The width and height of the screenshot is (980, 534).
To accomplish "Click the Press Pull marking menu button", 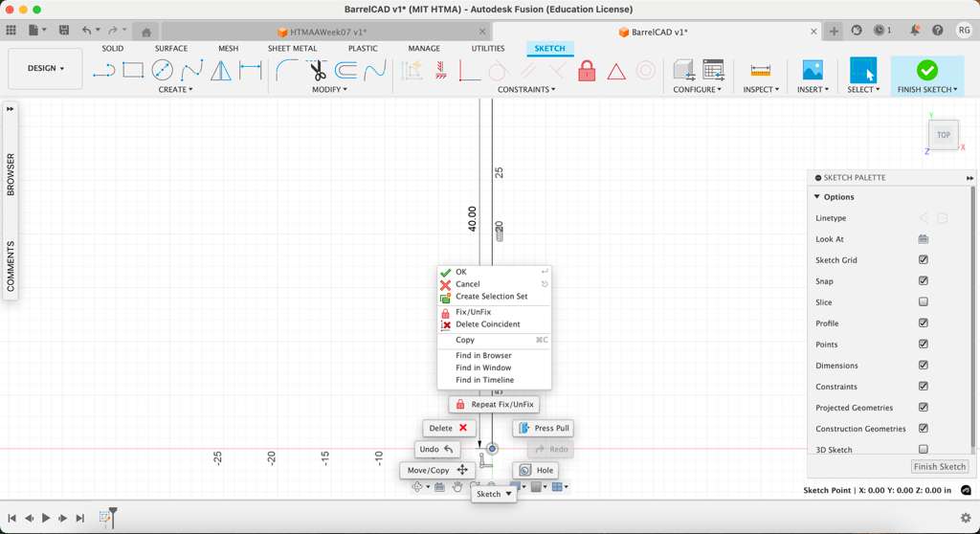I will tap(543, 429).
